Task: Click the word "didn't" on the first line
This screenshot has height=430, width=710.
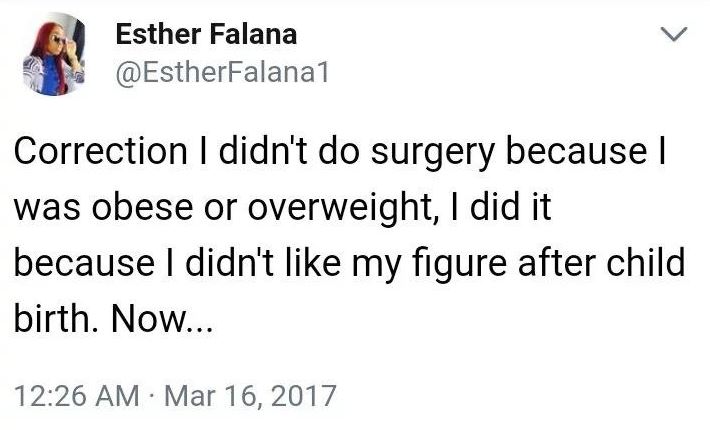Action: coord(254,152)
